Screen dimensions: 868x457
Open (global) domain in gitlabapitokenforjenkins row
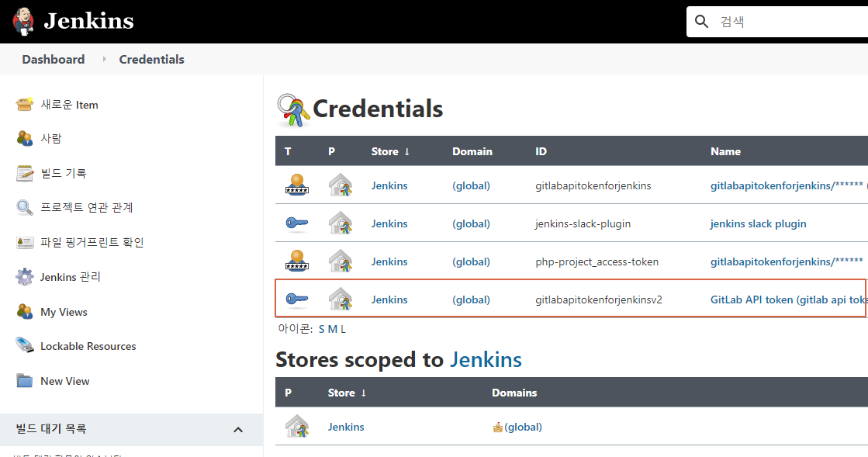tap(471, 185)
